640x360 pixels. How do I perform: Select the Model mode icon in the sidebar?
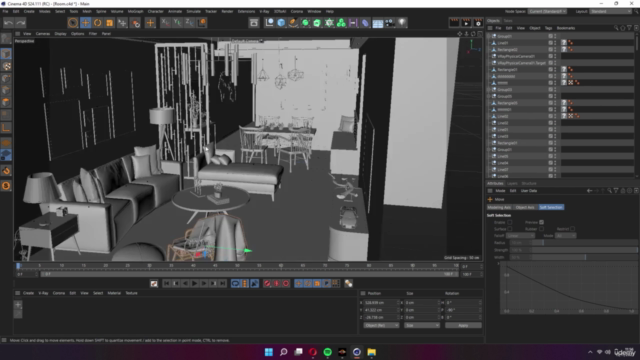[x=6, y=54]
